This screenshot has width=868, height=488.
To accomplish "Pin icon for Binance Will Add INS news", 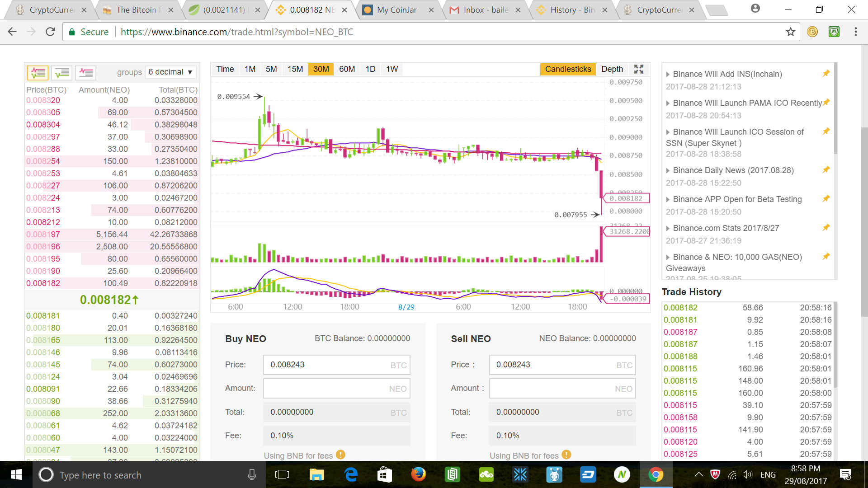I will coord(826,73).
